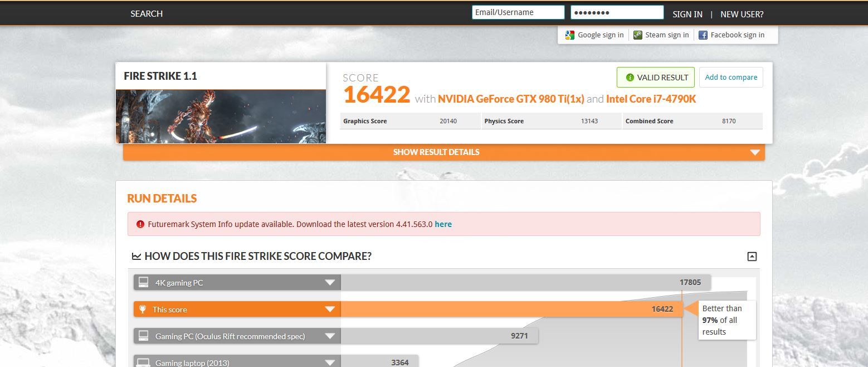Click the Steam sign in icon
The height and width of the screenshot is (367, 868).
click(638, 35)
